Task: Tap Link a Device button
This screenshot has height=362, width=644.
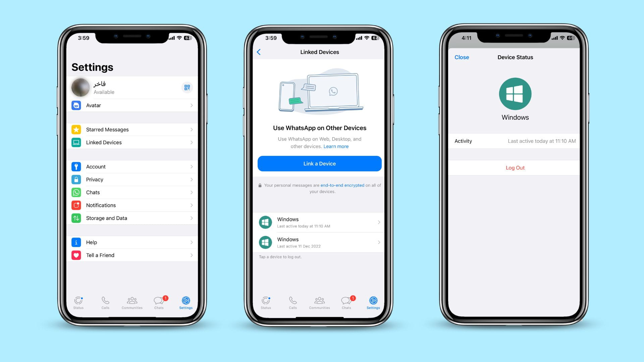Action: pyautogui.click(x=319, y=164)
